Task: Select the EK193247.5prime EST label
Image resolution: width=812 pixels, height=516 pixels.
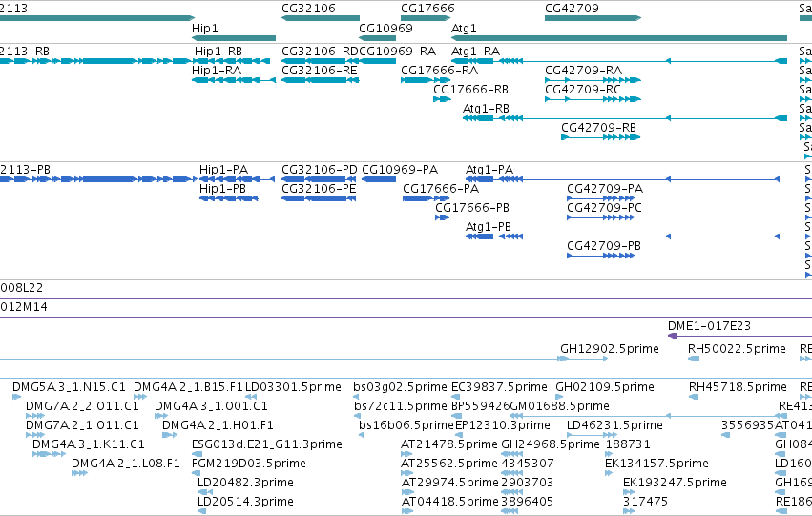Action: [675, 483]
